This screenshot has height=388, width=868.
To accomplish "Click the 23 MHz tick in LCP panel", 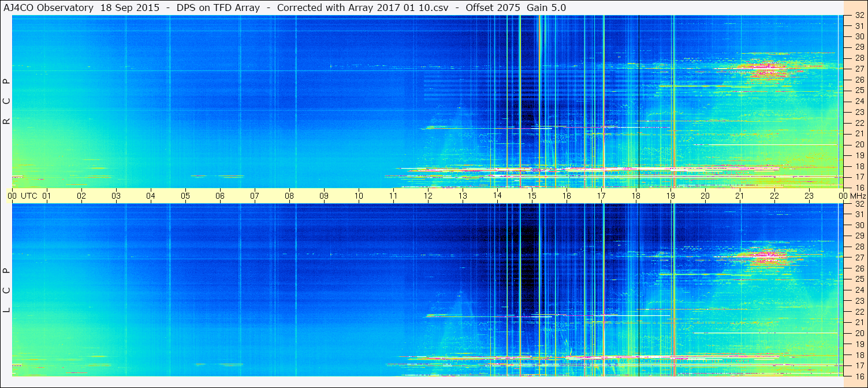I will 859,301.
